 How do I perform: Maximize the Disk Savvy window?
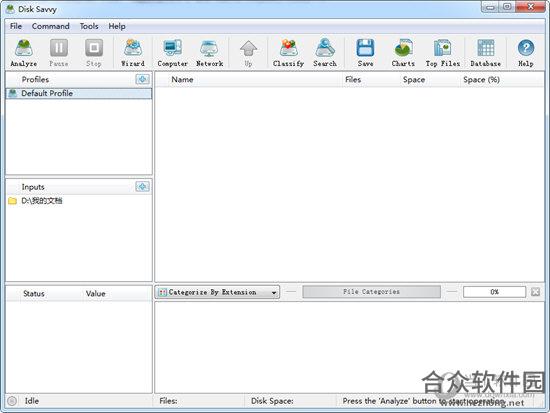pyautogui.click(x=507, y=7)
